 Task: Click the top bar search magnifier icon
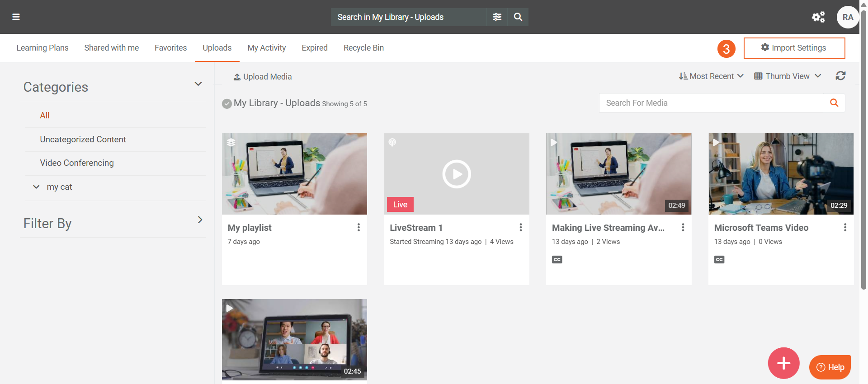pos(518,17)
